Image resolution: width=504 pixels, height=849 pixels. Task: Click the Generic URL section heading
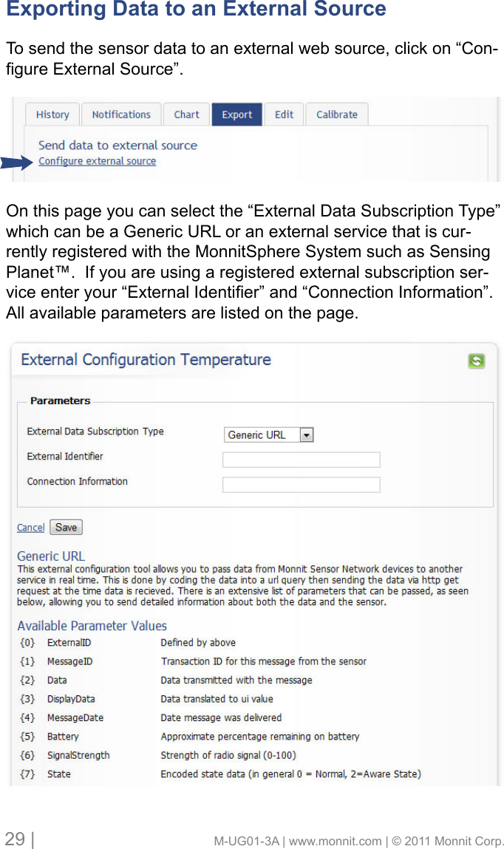tap(51, 556)
